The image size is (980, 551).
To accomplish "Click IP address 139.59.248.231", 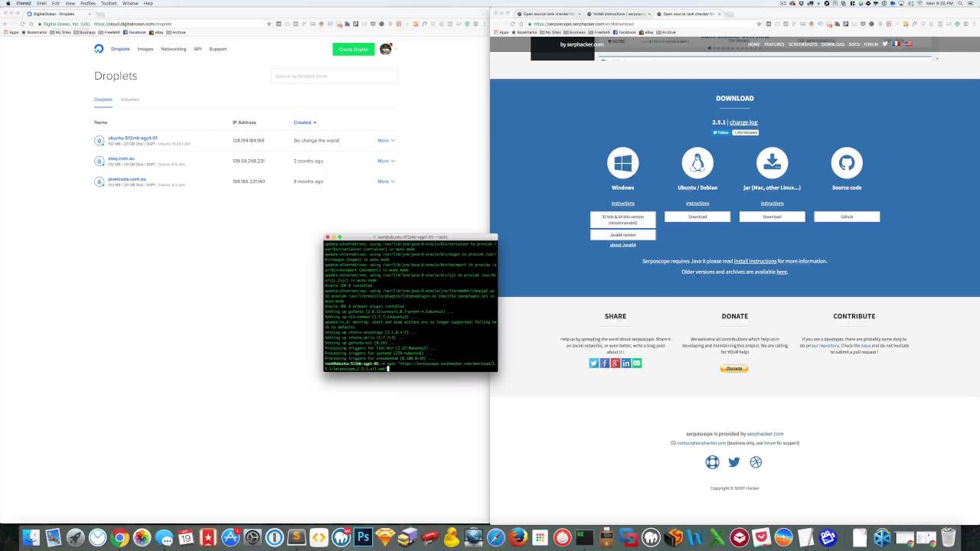I will [248, 161].
